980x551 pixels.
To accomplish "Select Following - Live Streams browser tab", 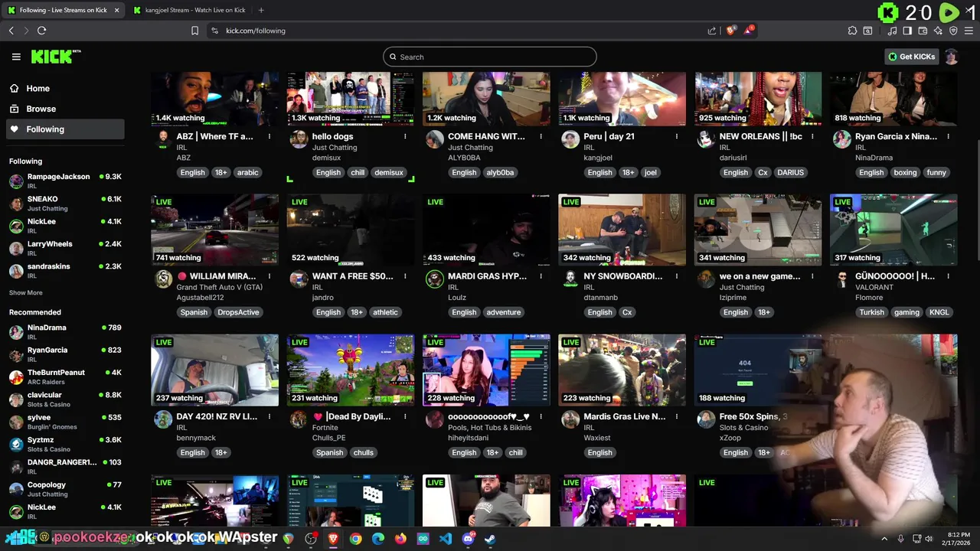I will (63, 10).
